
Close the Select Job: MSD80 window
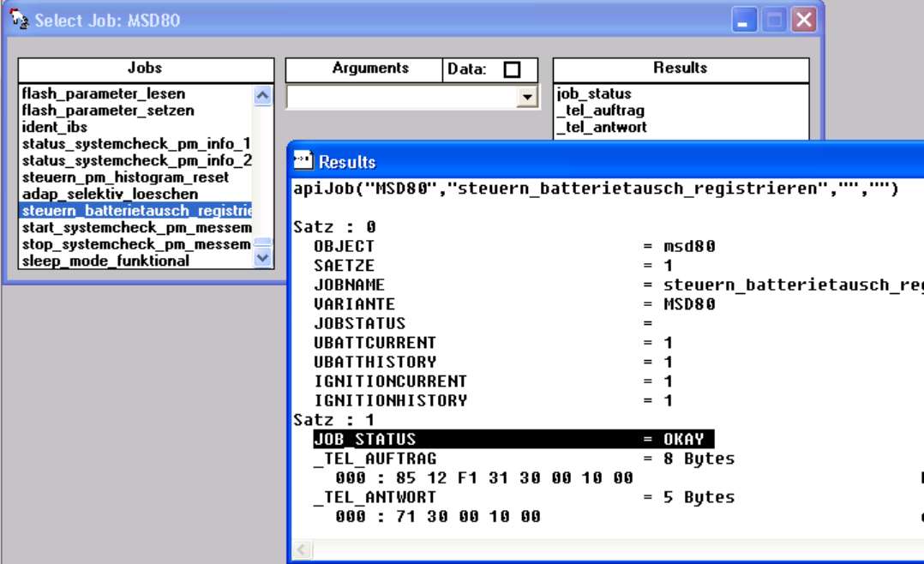(804, 20)
